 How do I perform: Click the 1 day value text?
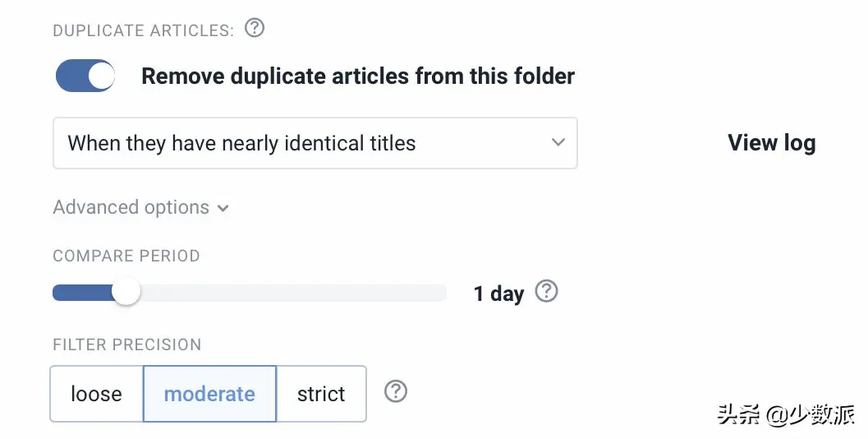498,293
